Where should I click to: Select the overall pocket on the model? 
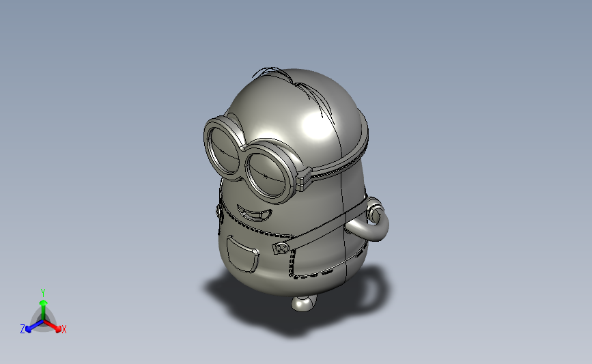[x=243, y=253]
